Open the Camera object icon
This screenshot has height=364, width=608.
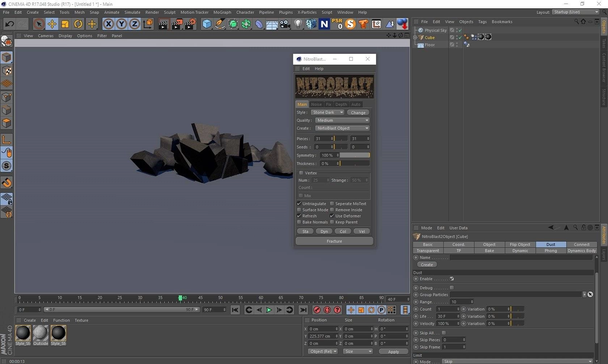point(285,24)
